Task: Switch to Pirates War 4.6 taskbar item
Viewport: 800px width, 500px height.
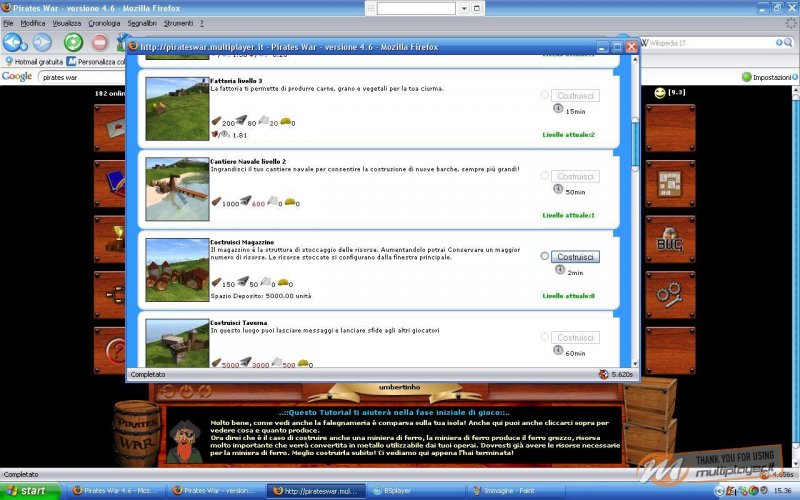Action: pyautogui.click(x=118, y=491)
